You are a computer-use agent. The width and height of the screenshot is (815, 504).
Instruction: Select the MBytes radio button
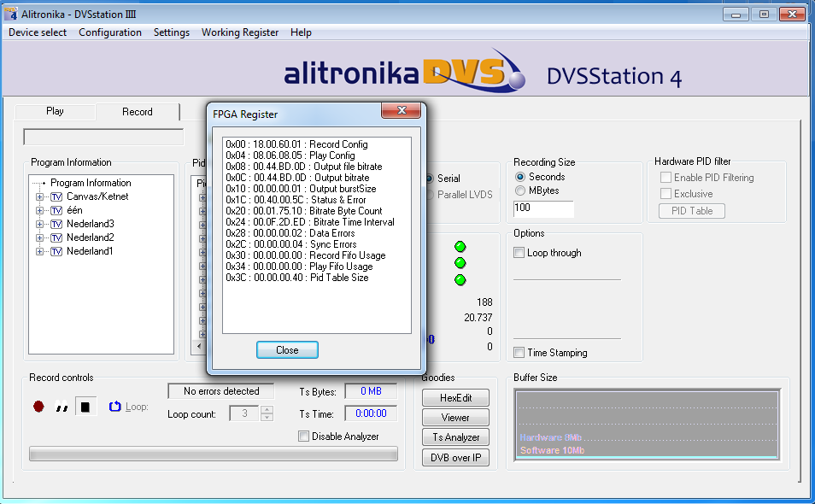click(x=520, y=190)
